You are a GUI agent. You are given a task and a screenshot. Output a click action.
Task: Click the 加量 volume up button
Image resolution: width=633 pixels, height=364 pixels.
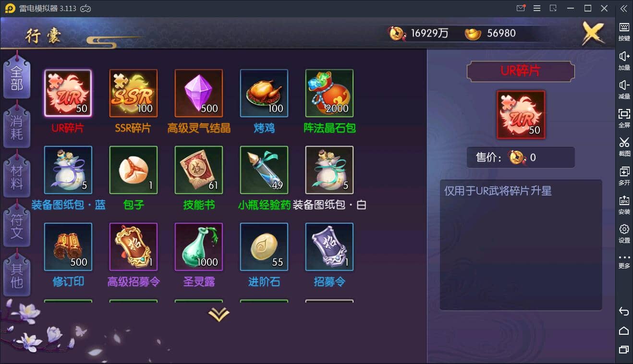click(624, 60)
